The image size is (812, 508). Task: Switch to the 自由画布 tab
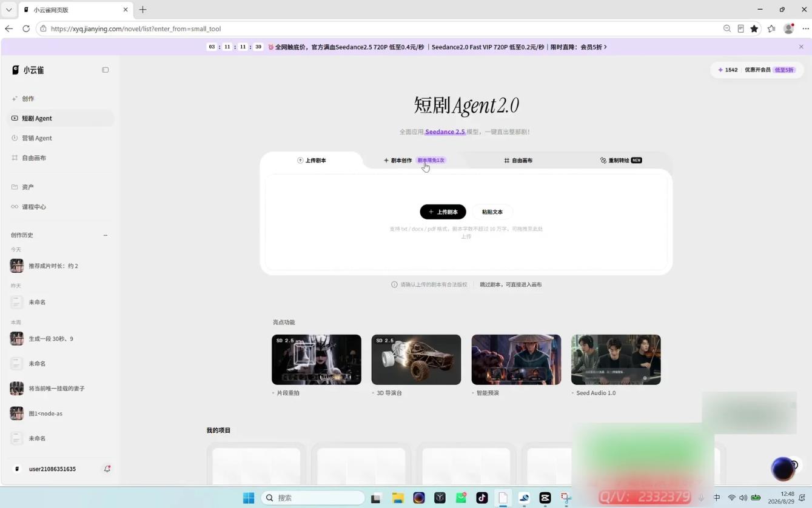pyautogui.click(x=518, y=161)
